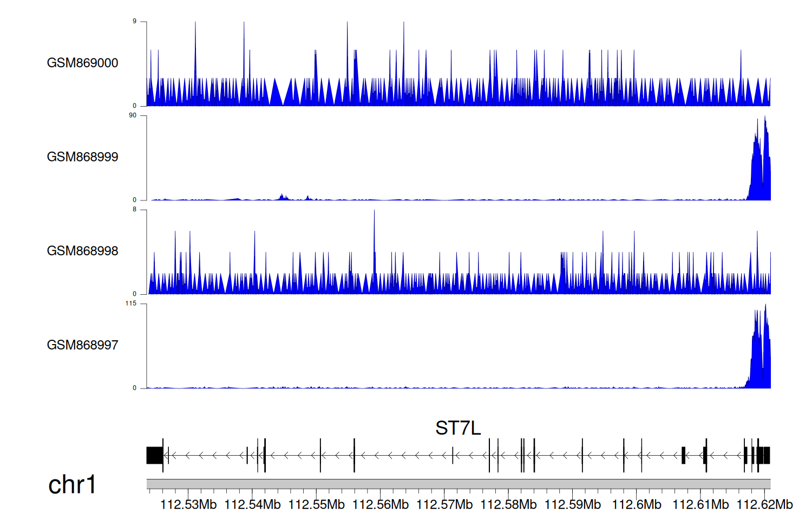
Task: Select the 112.54Mb position label
Action: coord(252,505)
